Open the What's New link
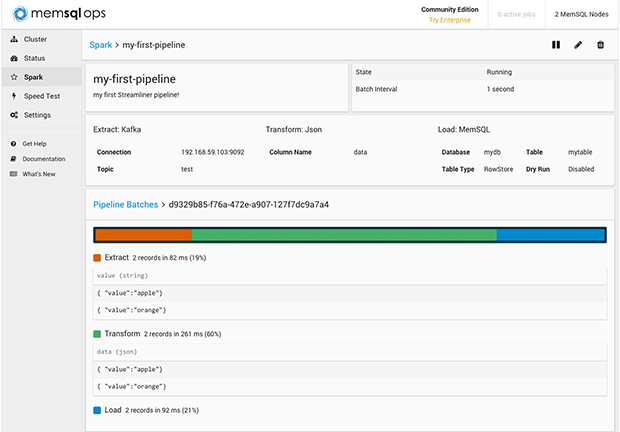620x432 pixels. click(x=39, y=174)
